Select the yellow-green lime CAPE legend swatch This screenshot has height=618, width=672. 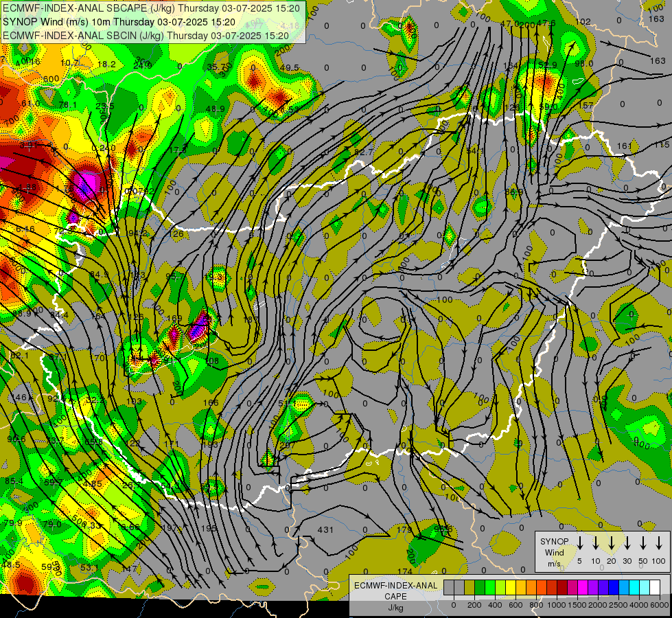pyautogui.click(x=500, y=588)
